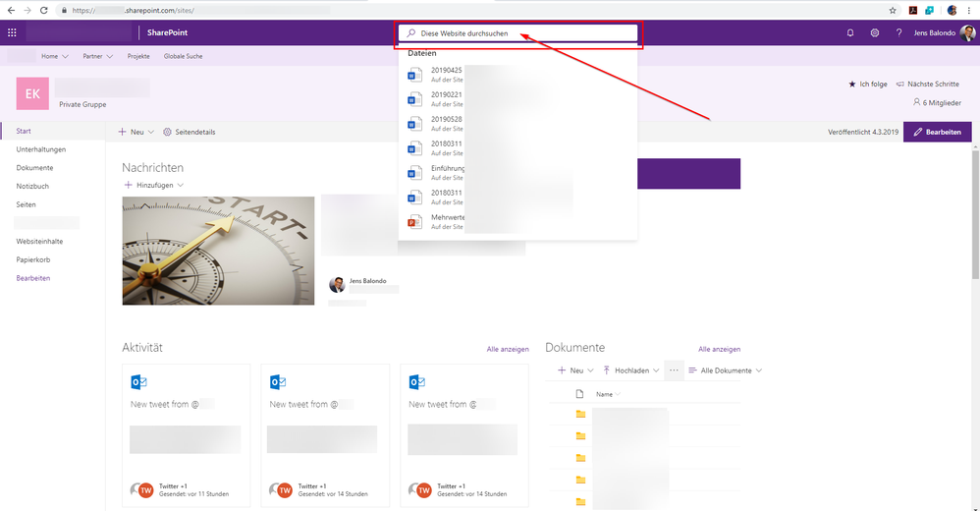Click file type column icon in Dokumente
The width and height of the screenshot is (980, 511).
point(579,394)
